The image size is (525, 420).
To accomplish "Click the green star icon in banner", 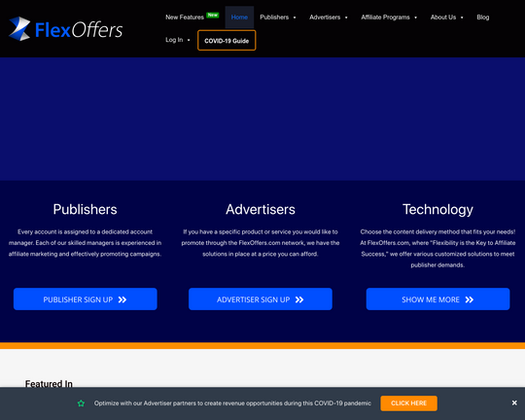I will coord(81,403).
